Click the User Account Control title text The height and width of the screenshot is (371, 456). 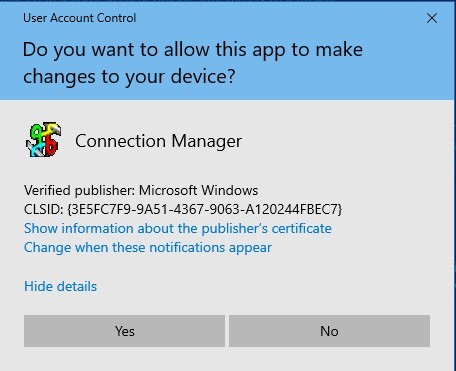click(x=79, y=18)
